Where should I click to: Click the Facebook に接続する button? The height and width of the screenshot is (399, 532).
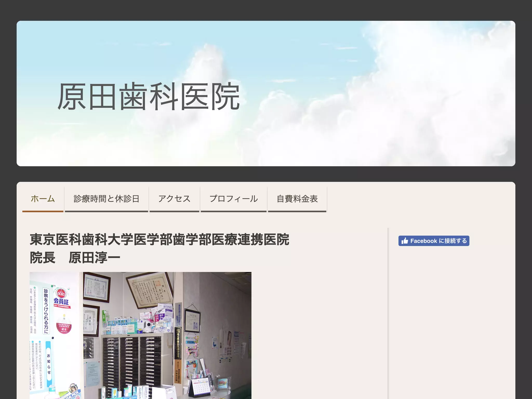pos(434,241)
